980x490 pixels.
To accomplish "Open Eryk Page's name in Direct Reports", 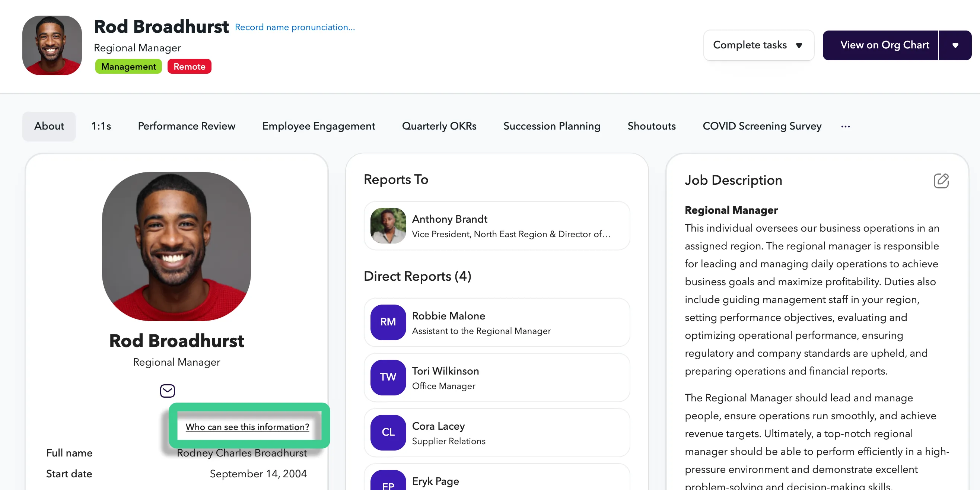I will tap(436, 481).
